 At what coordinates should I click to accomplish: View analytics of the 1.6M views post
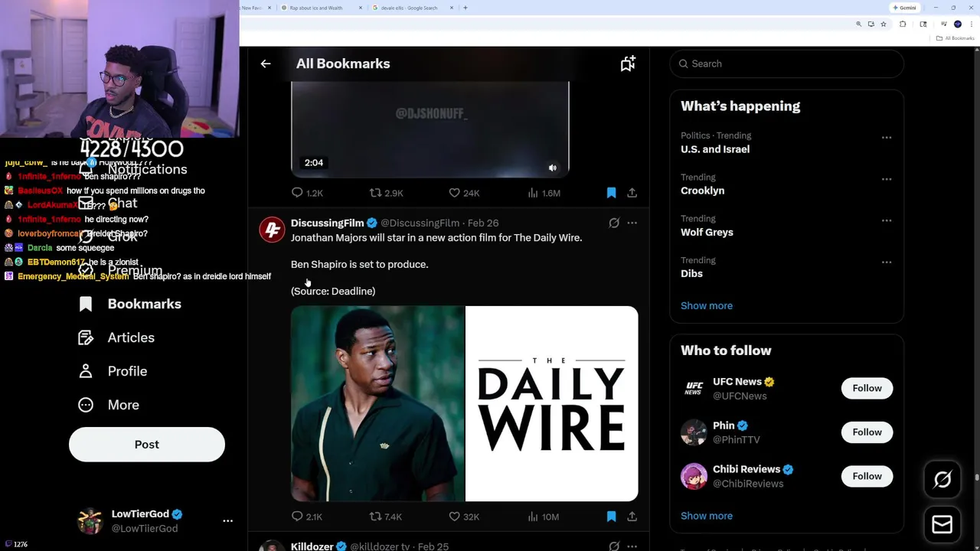click(x=544, y=193)
